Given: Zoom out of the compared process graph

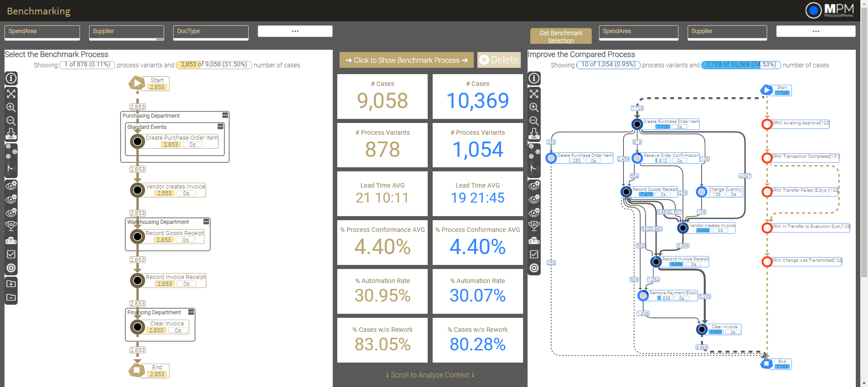Looking at the screenshot, I should click(x=534, y=121).
